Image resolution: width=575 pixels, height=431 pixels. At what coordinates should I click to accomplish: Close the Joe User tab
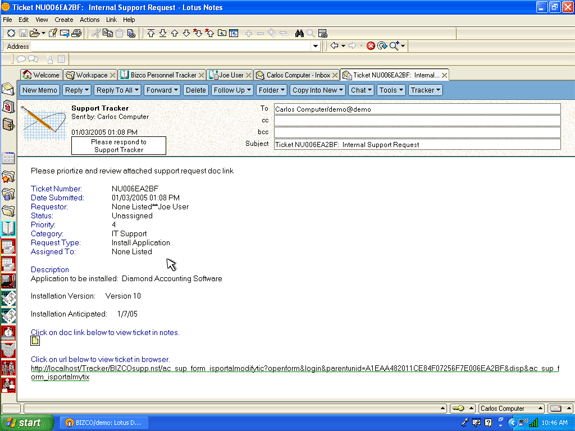tap(248, 75)
